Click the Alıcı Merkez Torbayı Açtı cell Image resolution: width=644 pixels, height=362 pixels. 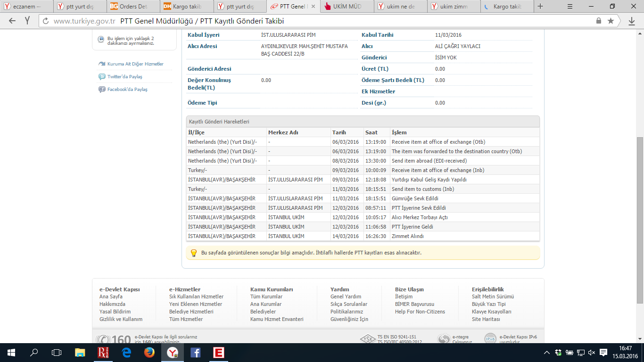pyautogui.click(x=465, y=217)
